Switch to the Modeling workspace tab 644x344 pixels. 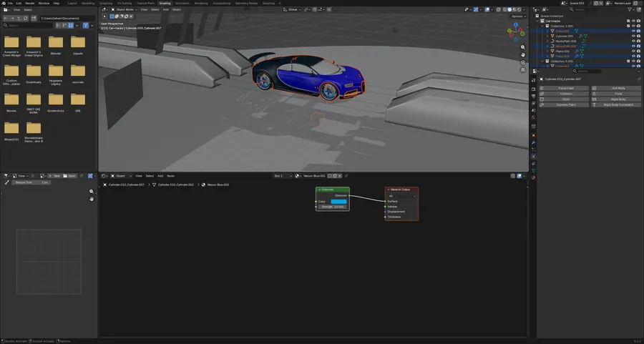tap(88, 4)
